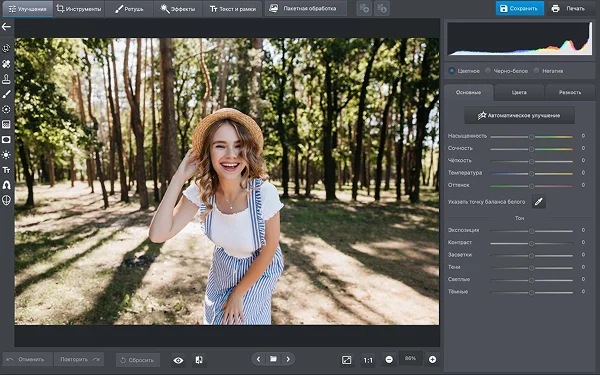
Task: Click the Повторить redo button
Action: pyautogui.click(x=79, y=360)
